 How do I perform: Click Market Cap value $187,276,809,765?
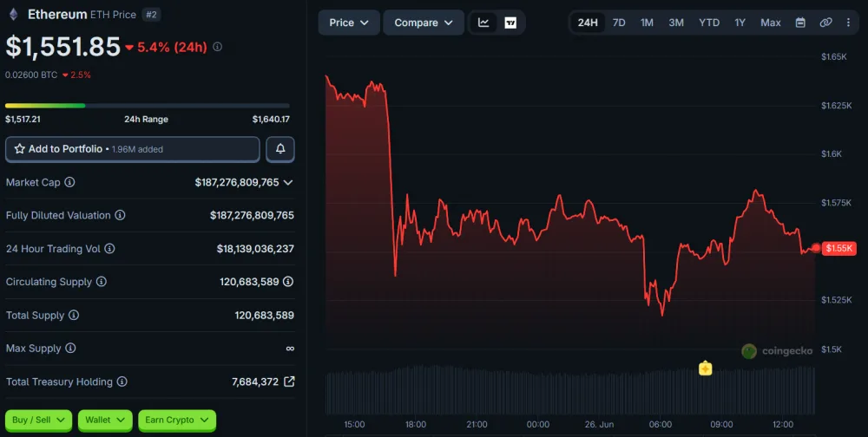237,182
